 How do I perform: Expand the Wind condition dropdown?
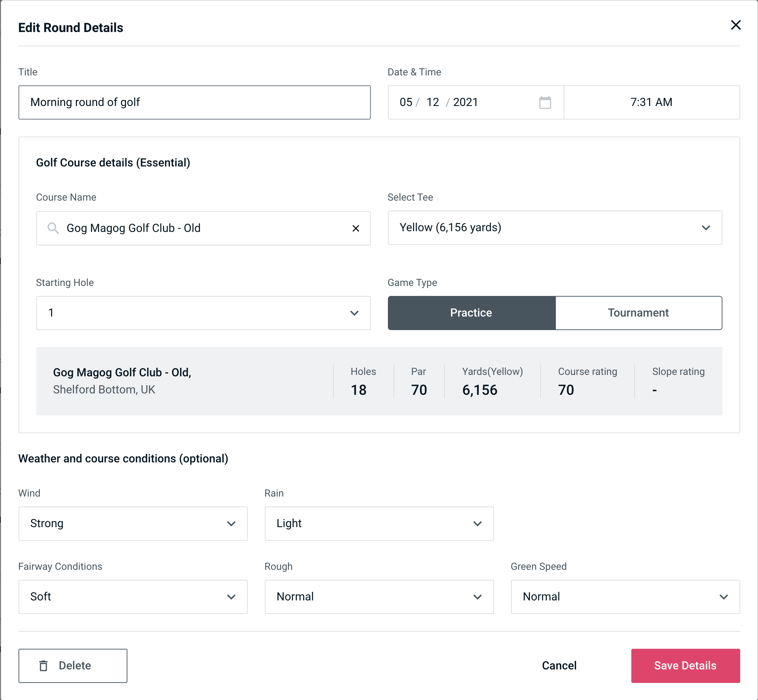[x=232, y=523]
